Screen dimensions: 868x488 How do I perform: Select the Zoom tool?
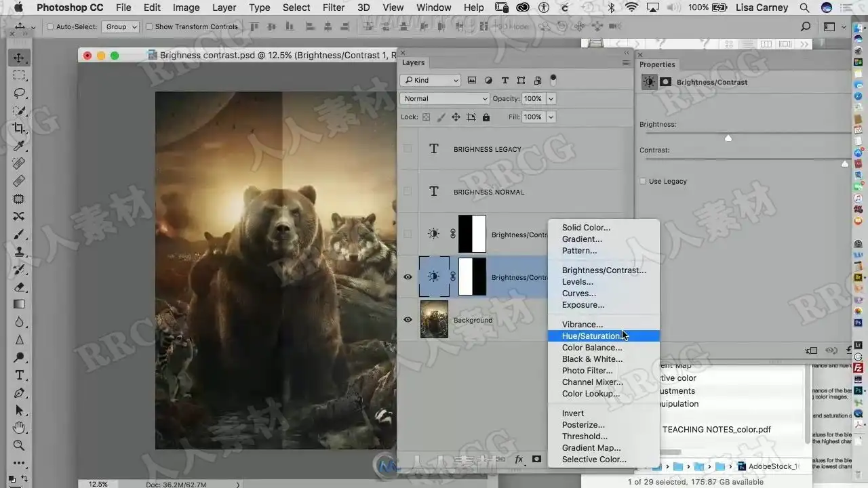click(x=19, y=445)
